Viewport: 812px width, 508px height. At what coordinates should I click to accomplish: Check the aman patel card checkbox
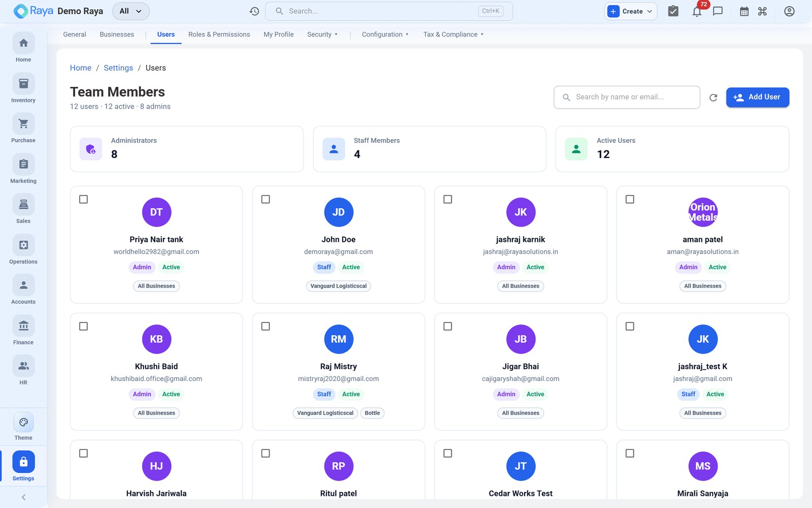point(630,200)
